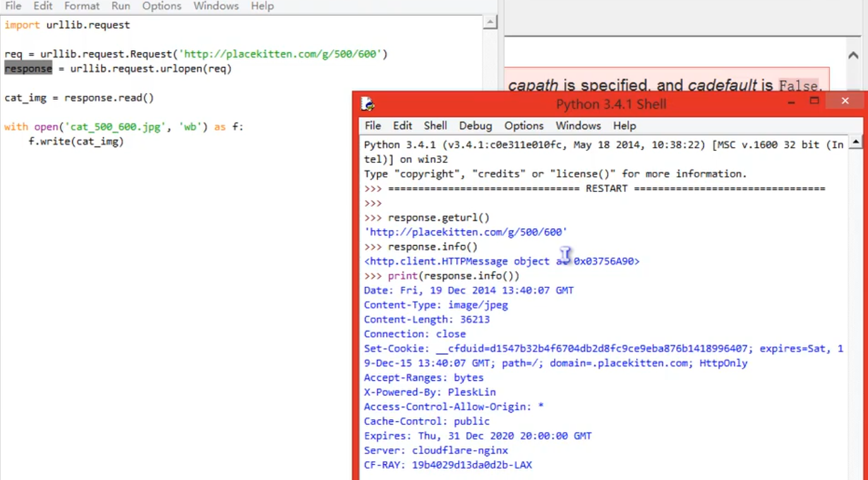Viewport: 868px width, 480px height.
Task: Open the Shell menu in the Python Shell
Action: (435, 126)
